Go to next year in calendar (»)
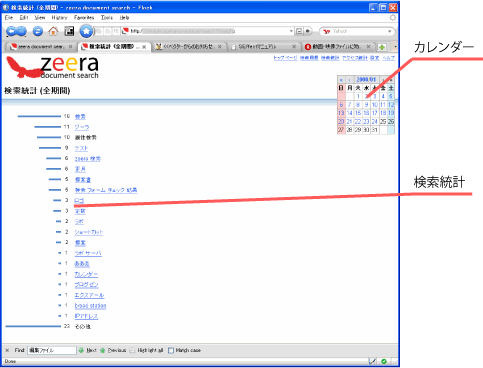The image size is (483, 368). tap(391, 80)
